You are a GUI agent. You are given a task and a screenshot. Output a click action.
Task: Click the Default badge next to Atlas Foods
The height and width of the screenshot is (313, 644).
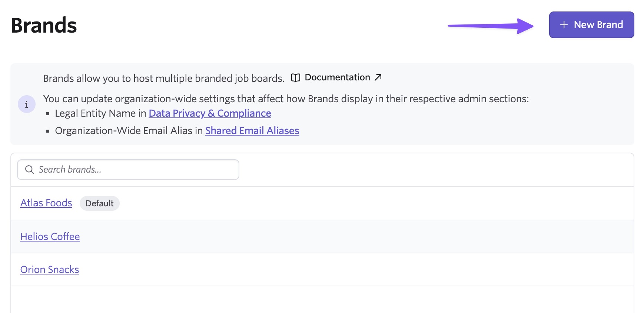(99, 203)
